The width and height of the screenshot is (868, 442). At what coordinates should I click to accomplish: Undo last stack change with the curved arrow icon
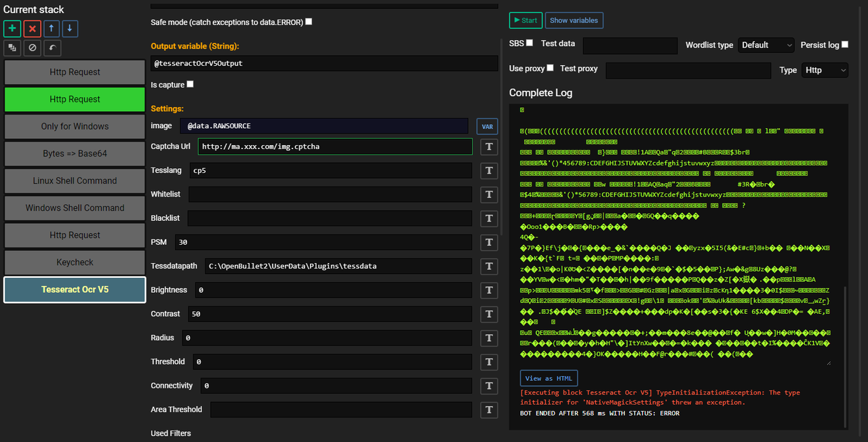(52, 47)
